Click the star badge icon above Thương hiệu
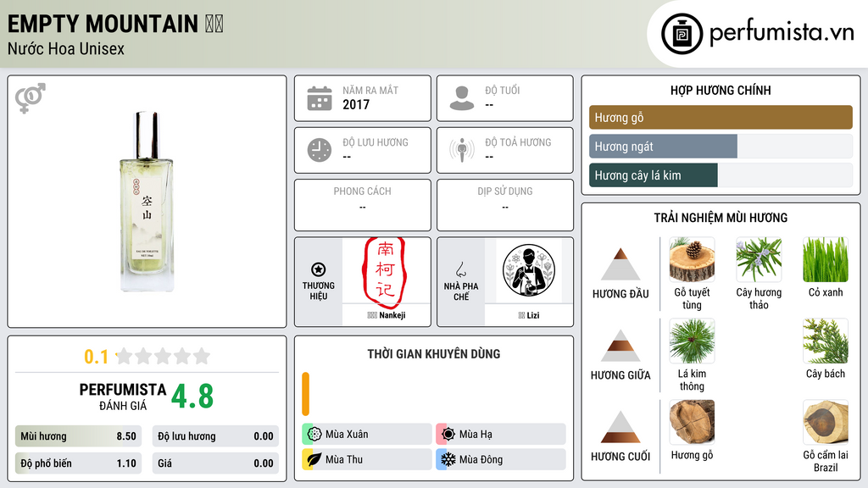Image resolution: width=868 pixels, height=488 pixels. coord(319,269)
